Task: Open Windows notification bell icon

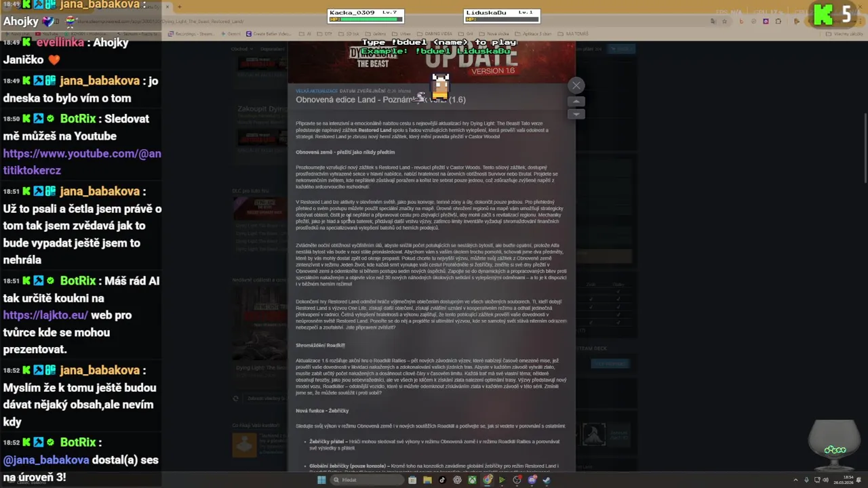Action: 859,480
